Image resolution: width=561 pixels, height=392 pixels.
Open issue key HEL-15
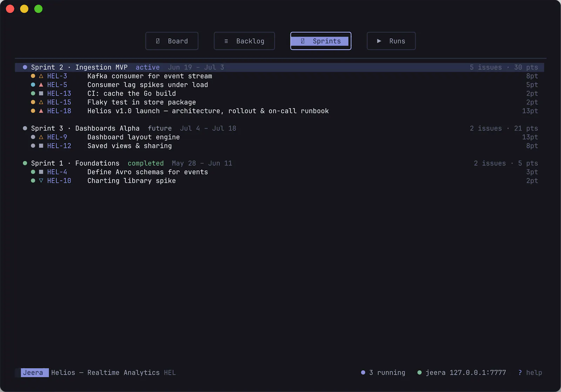coord(59,102)
